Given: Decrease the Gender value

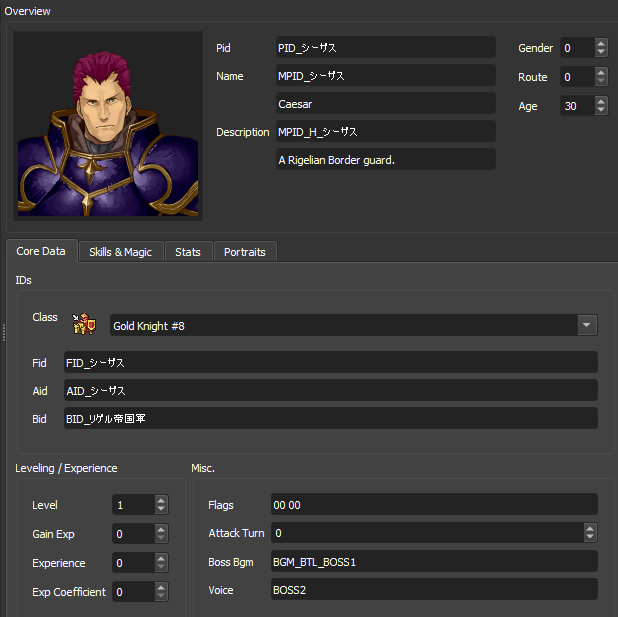Looking at the screenshot, I should point(601,52).
